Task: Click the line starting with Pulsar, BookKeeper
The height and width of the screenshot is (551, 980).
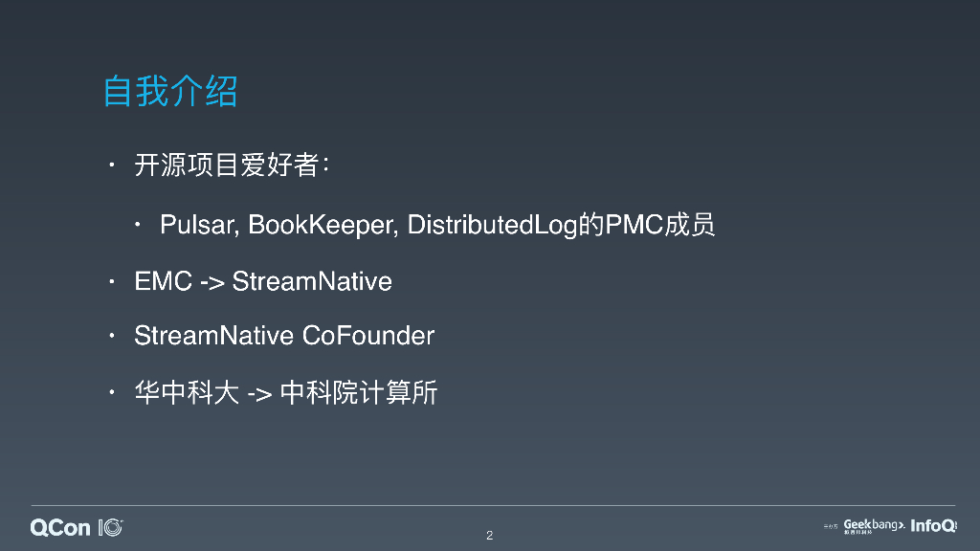Action: 436,225
